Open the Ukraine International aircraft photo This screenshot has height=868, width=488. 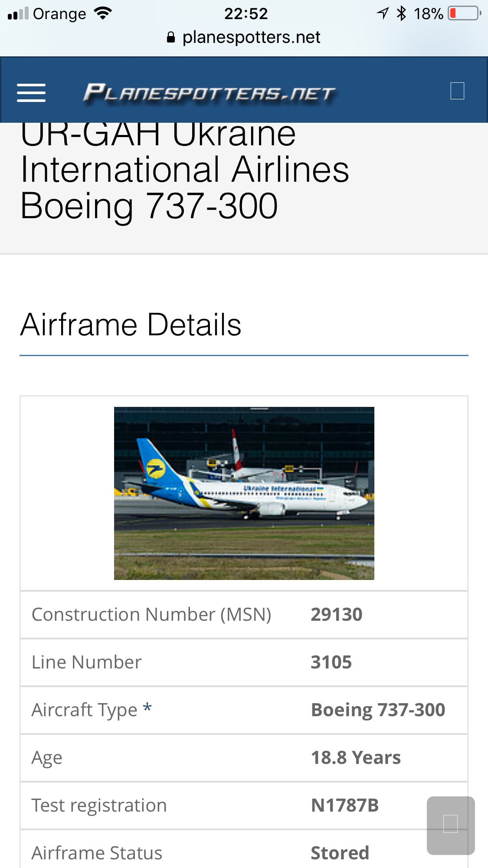[x=244, y=493]
